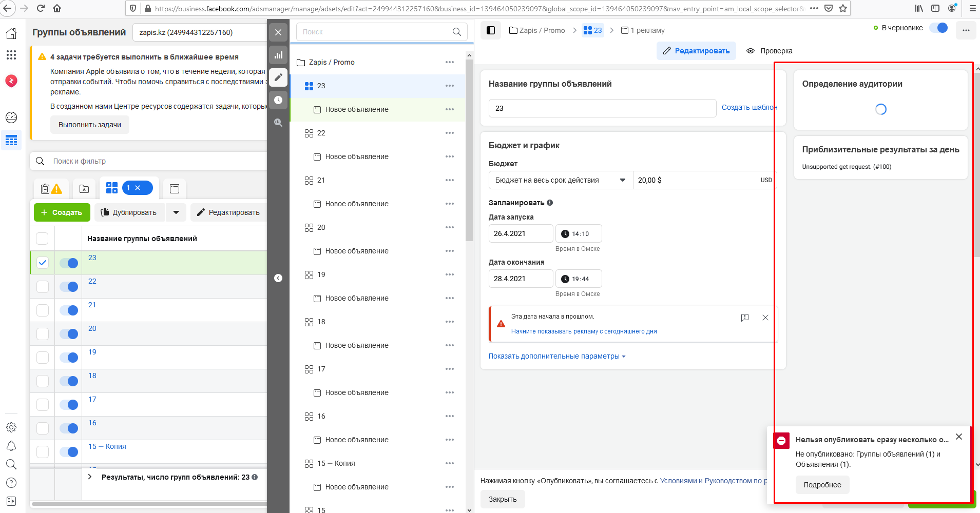Click the end time clock 19:44
The image size is (980, 513).
click(x=579, y=279)
